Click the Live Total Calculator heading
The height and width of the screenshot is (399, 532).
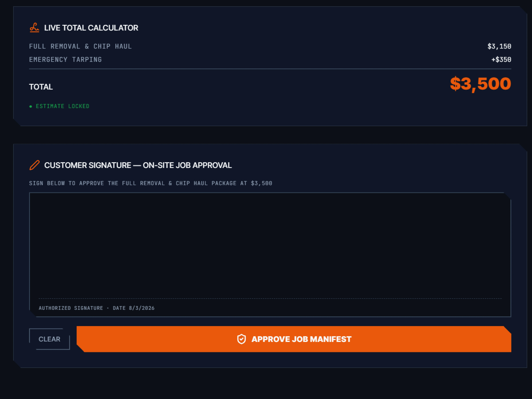coord(91,28)
